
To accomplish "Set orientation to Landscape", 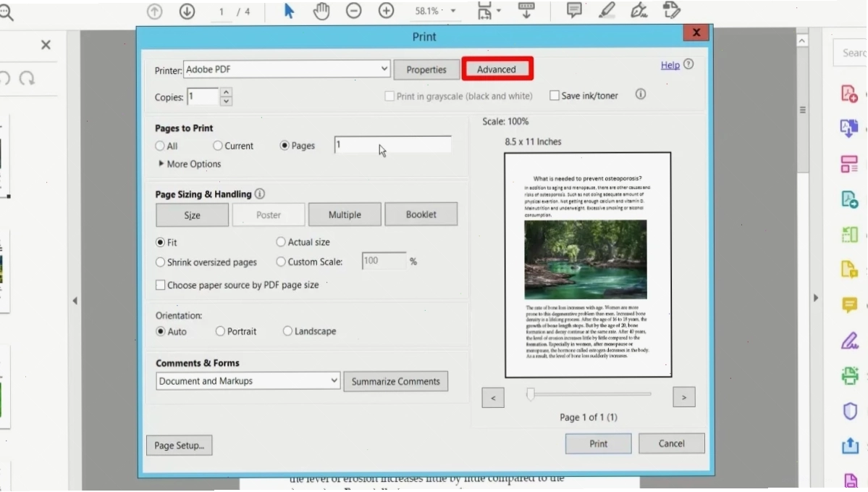I will [x=287, y=330].
